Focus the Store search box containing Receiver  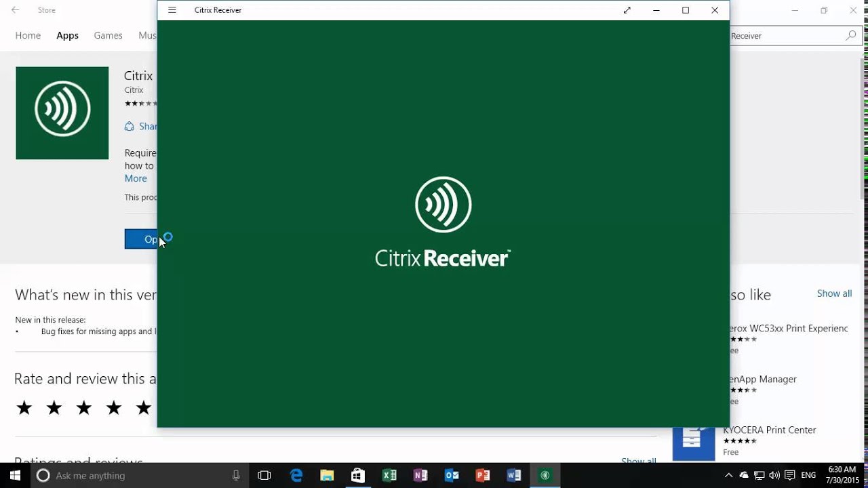pyautogui.click(x=785, y=36)
